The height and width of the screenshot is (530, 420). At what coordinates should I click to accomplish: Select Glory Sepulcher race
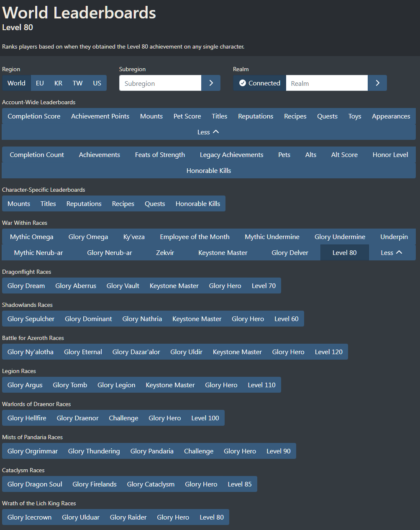(31, 319)
